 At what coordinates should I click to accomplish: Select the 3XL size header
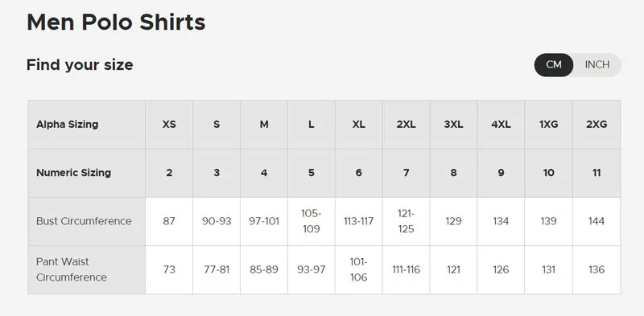pyautogui.click(x=453, y=125)
